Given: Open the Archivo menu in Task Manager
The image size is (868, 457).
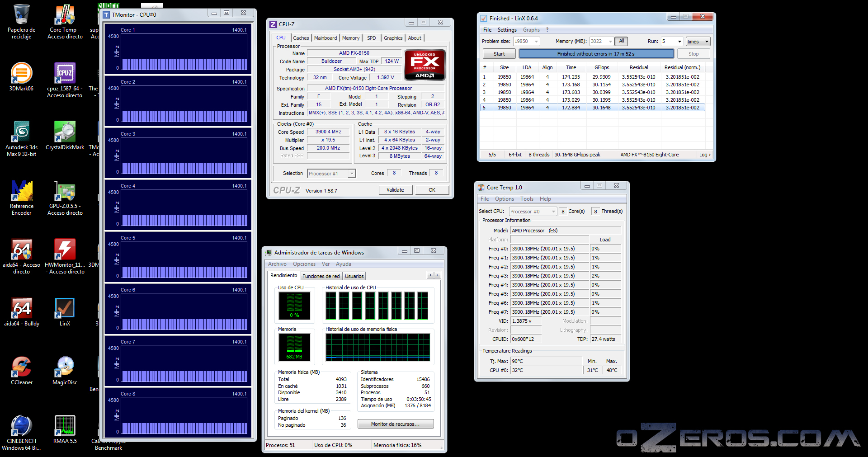Looking at the screenshot, I should coord(277,264).
